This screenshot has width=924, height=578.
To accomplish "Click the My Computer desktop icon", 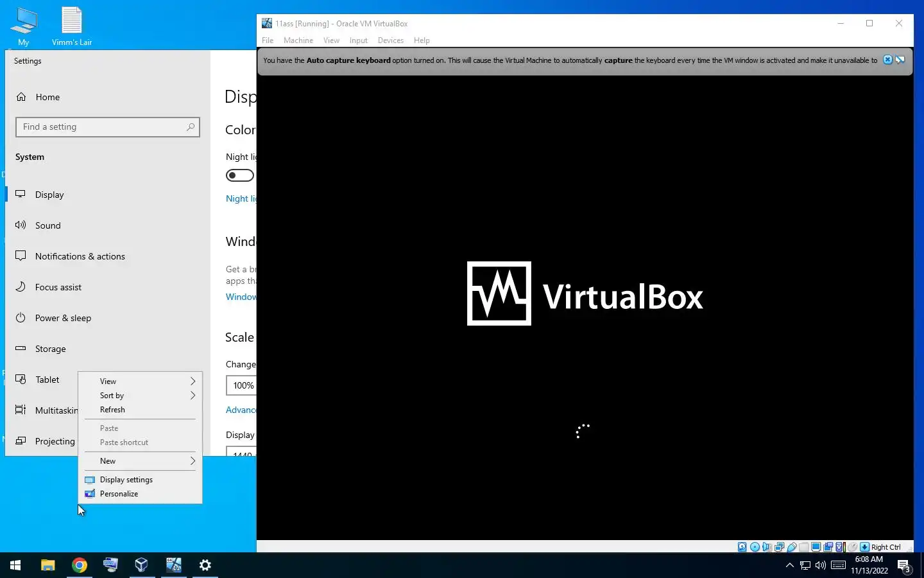I will point(24,26).
